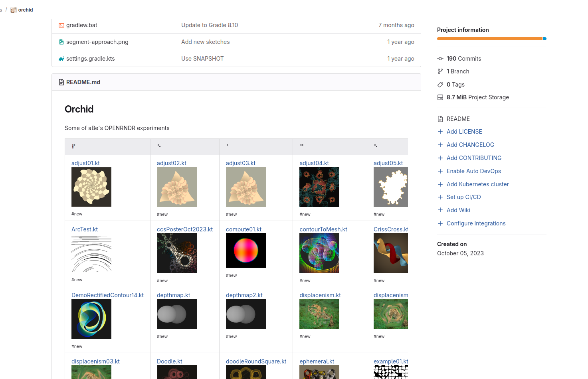The height and width of the screenshot is (379, 588).
Task: Click the storage disk icon beside 8.7 MiB
Action: [x=440, y=97]
